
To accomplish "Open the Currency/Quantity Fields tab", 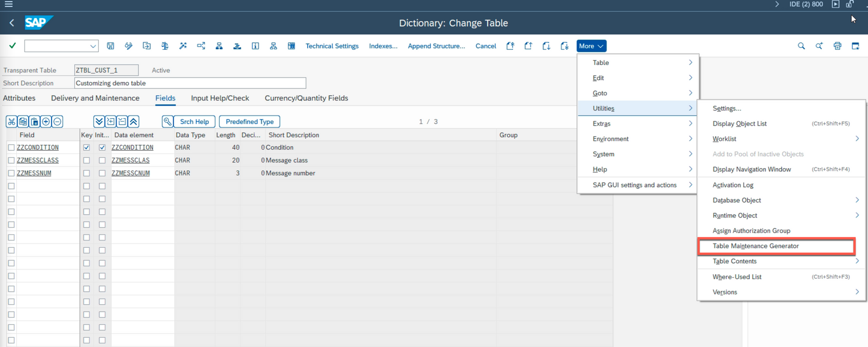I will pyautogui.click(x=307, y=98).
